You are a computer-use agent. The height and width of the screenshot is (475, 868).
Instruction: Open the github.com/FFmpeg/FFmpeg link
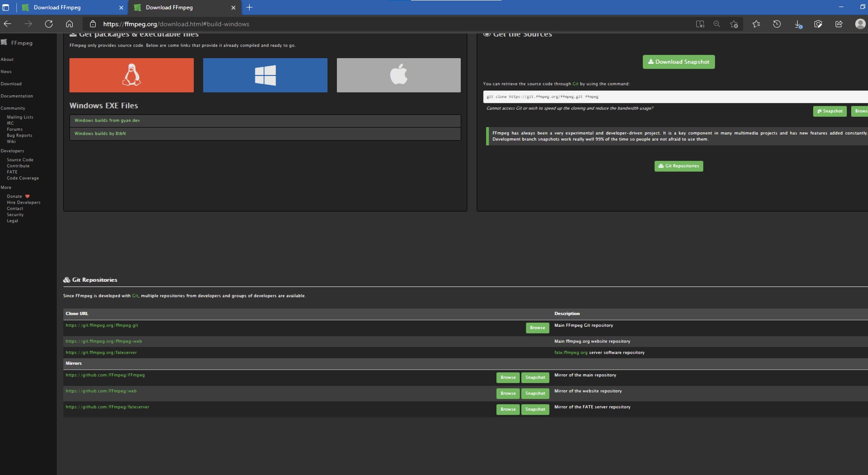pos(105,375)
